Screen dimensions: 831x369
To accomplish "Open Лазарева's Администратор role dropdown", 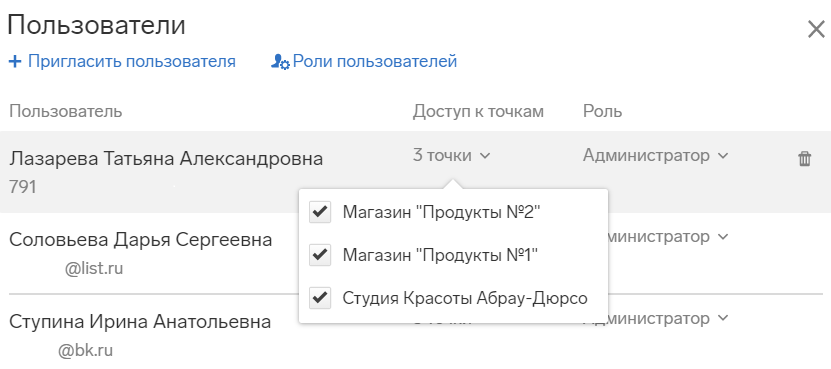I will 656,156.
